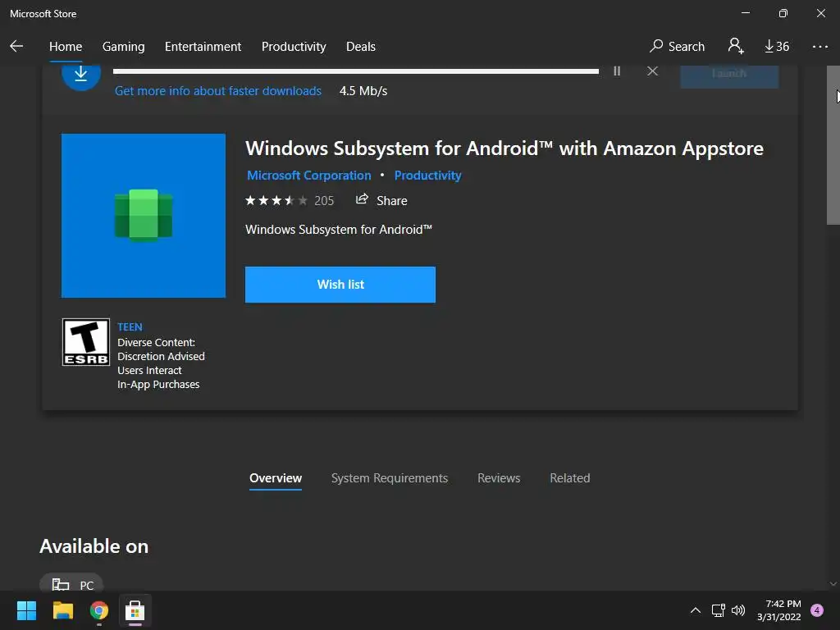Open the Entertainment tab
The height and width of the screenshot is (630, 840).
click(203, 47)
